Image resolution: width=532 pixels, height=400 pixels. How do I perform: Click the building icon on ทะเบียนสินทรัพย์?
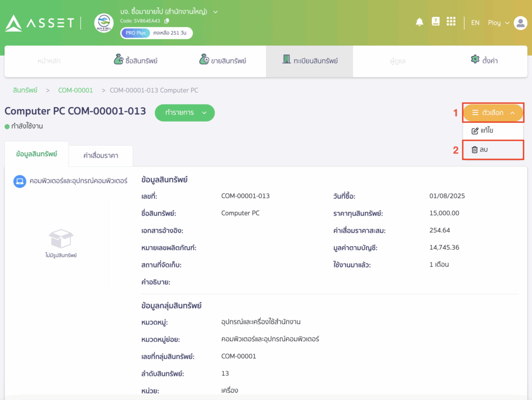(286, 59)
